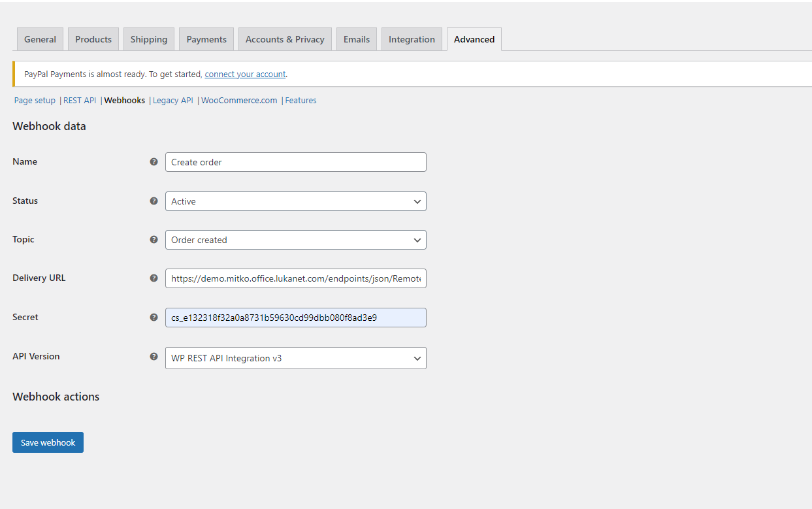Click the API Version field label
The image size is (812, 509).
pyautogui.click(x=36, y=356)
